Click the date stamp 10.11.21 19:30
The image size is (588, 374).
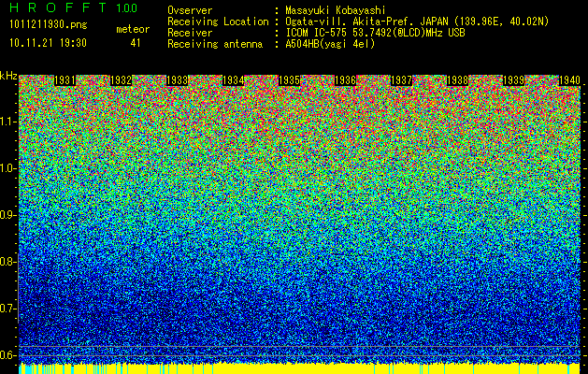48,43
